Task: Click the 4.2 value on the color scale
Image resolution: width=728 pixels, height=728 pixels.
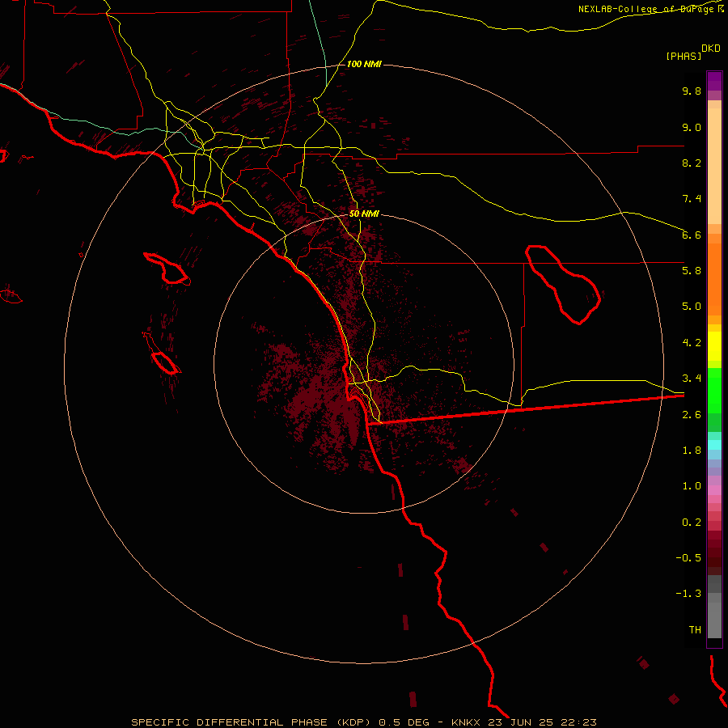Action: pyautogui.click(x=692, y=343)
